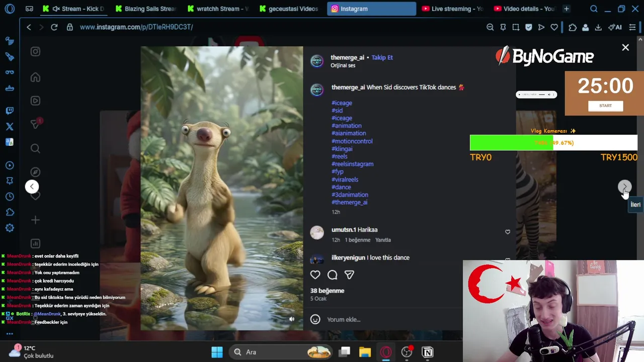644x362 pixels.
Task: Reload the current page
Action: click(54, 27)
